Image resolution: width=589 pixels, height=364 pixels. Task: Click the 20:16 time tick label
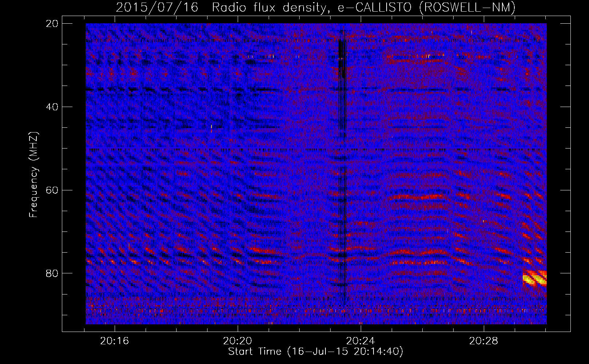click(115, 341)
